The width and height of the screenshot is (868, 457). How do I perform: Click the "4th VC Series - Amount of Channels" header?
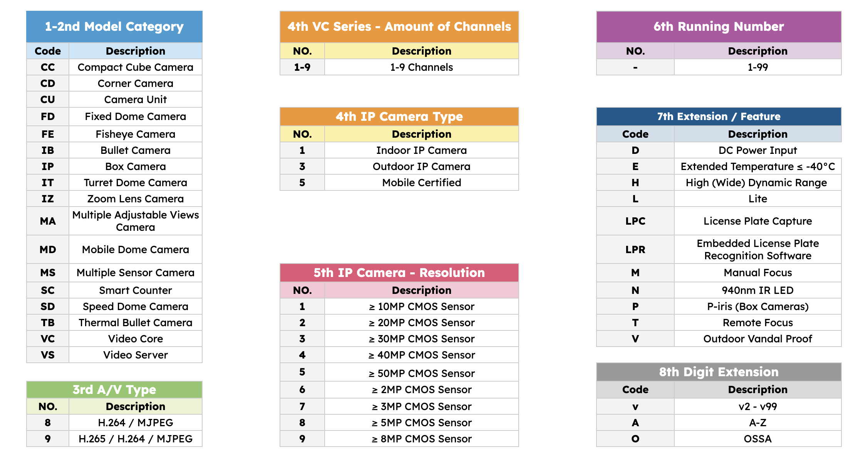pos(399,27)
